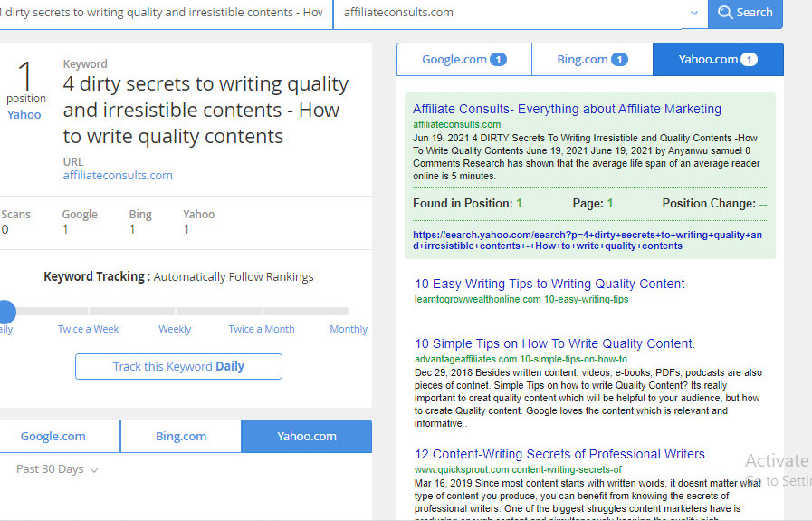812x521 pixels.
Task: Open the domain dropdown arrow beside Search
Action: [x=694, y=14]
